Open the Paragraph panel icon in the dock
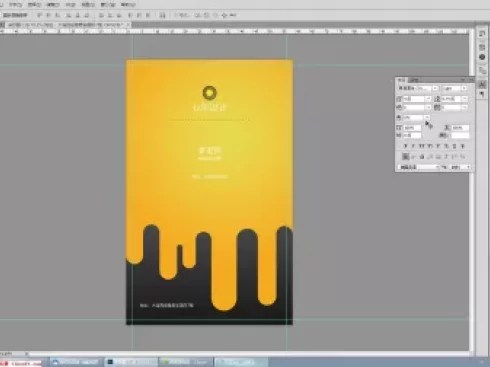The height and width of the screenshot is (367, 490). tap(482, 94)
